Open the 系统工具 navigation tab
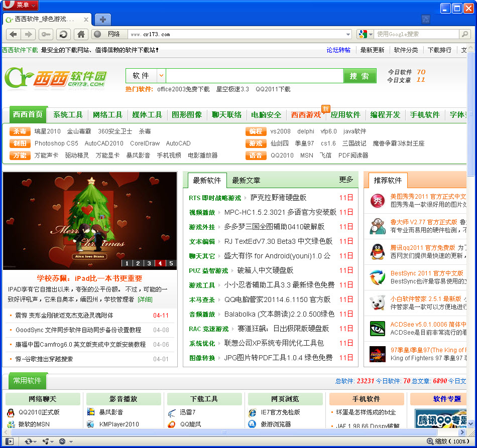The height and width of the screenshot is (448, 477). (x=68, y=115)
